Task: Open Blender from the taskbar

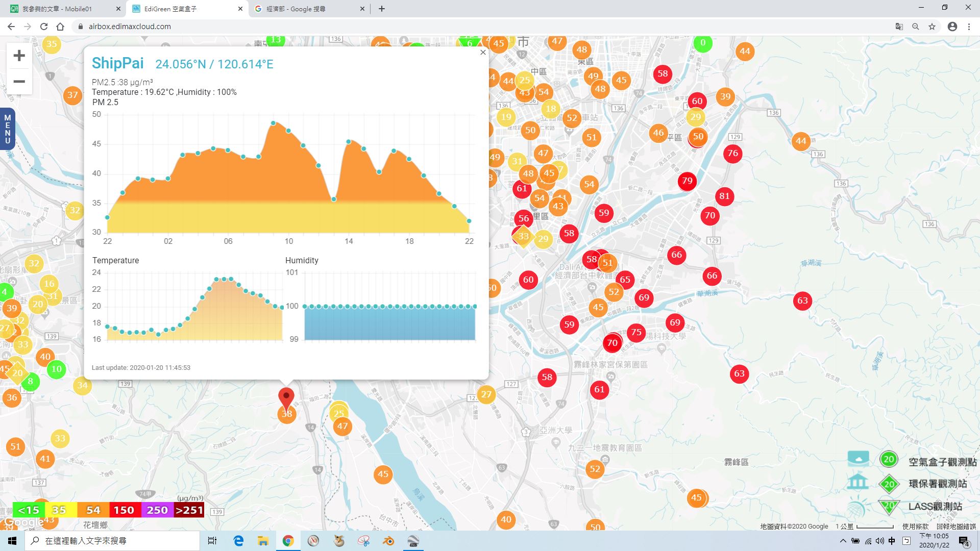Action: coord(388,541)
